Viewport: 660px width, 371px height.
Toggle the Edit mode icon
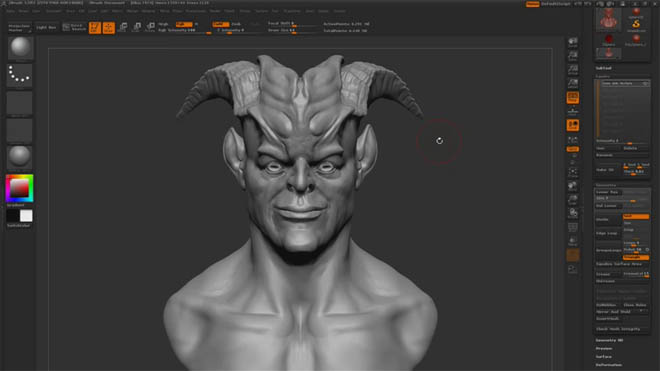95,28
